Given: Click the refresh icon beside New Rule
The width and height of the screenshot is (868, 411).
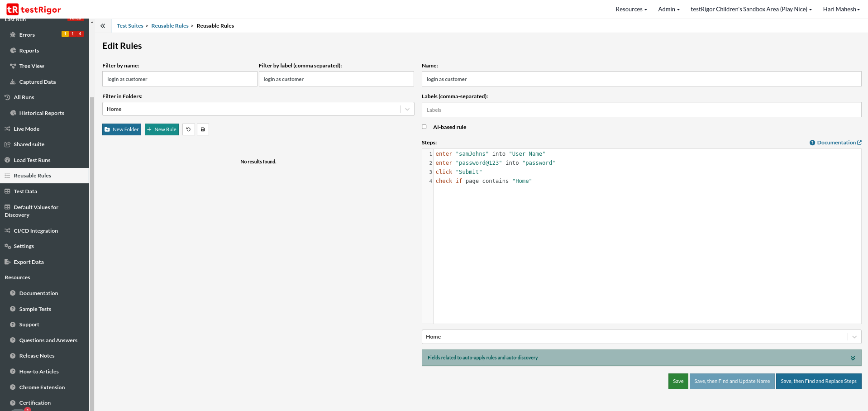Looking at the screenshot, I should pos(188,129).
